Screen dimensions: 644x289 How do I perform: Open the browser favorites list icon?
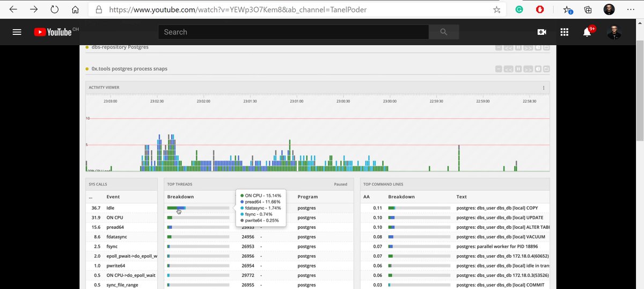point(568,10)
